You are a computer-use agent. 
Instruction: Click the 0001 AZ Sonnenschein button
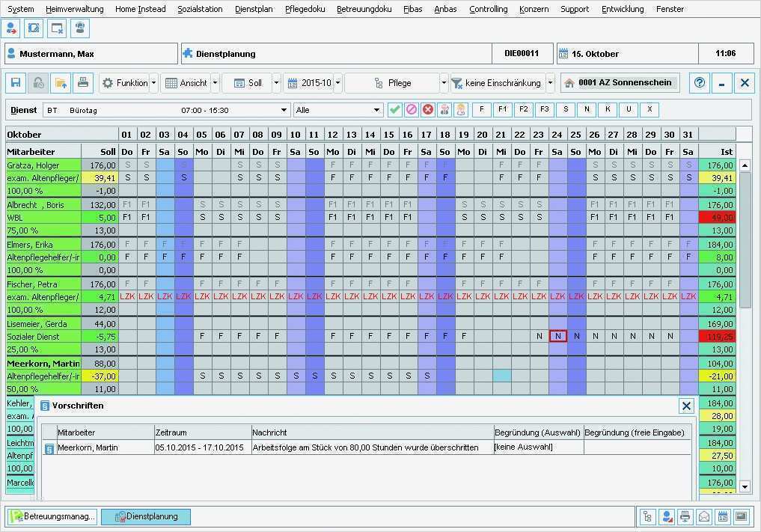tap(621, 82)
